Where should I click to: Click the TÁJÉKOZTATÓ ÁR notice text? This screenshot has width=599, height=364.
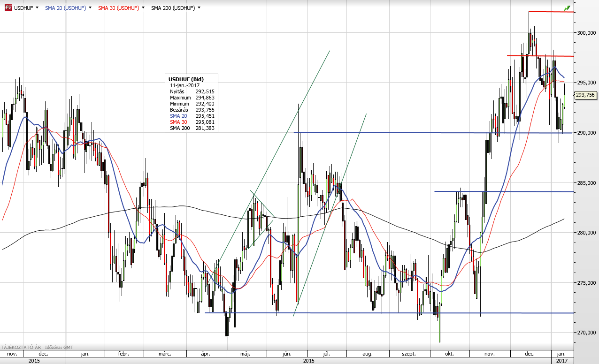[21, 348]
